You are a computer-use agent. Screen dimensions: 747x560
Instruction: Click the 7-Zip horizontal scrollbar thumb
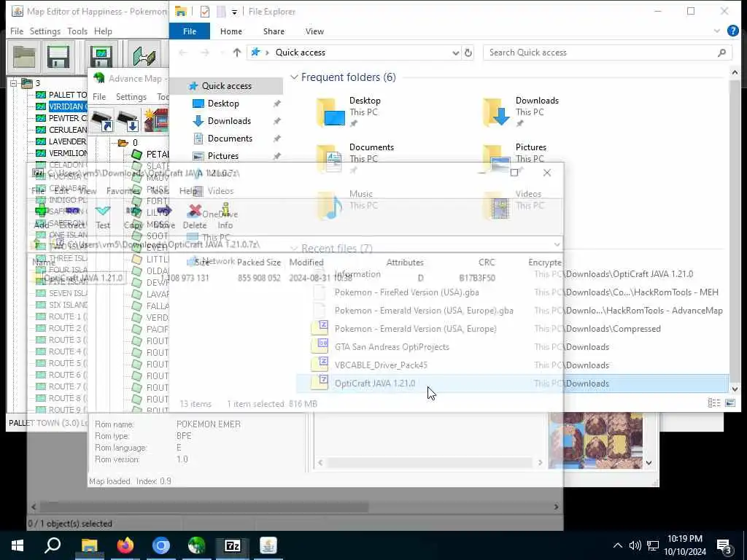pos(204,507)
